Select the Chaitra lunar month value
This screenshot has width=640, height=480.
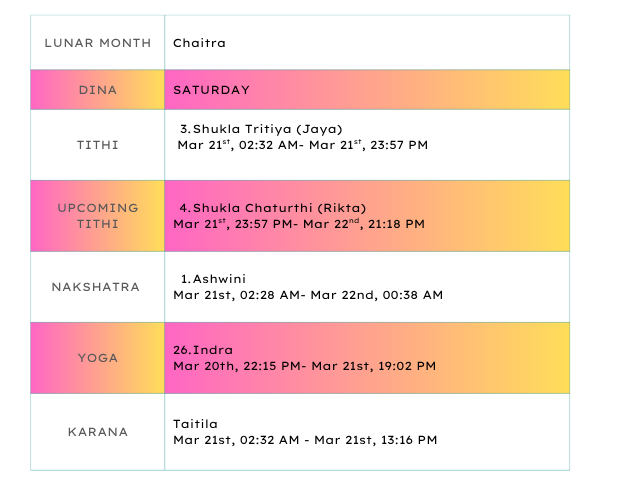coord(199,43)
